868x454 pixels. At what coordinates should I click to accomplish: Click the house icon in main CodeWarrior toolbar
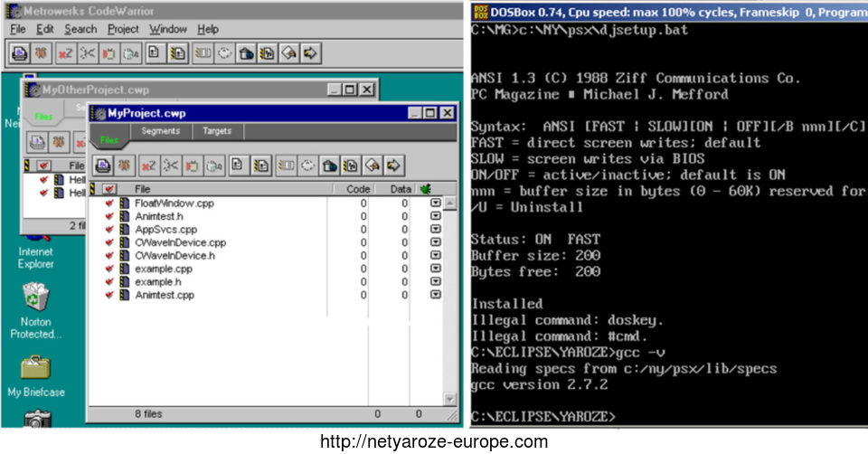click(x=246, y=53)
